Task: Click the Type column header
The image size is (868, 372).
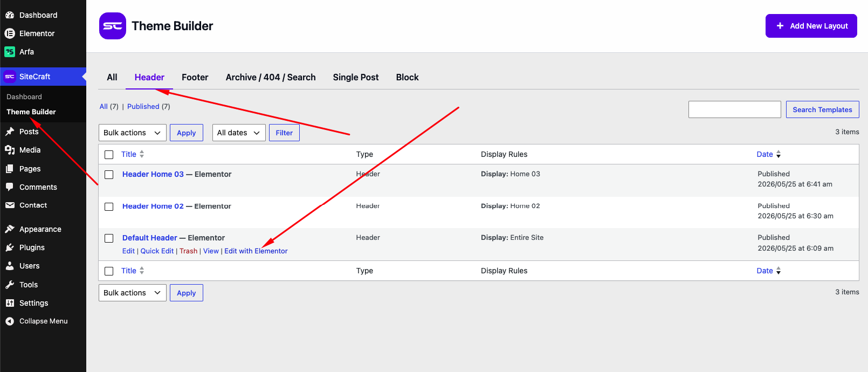Action: [x=364, y=154]
